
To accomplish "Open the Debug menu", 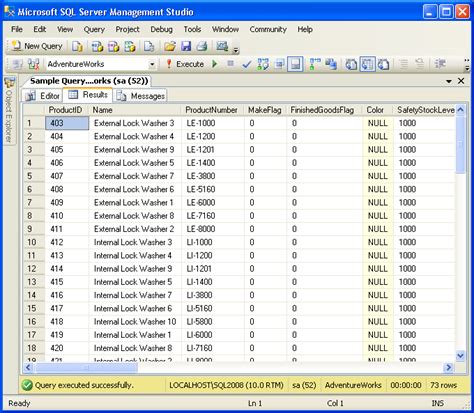I will 161,29.
